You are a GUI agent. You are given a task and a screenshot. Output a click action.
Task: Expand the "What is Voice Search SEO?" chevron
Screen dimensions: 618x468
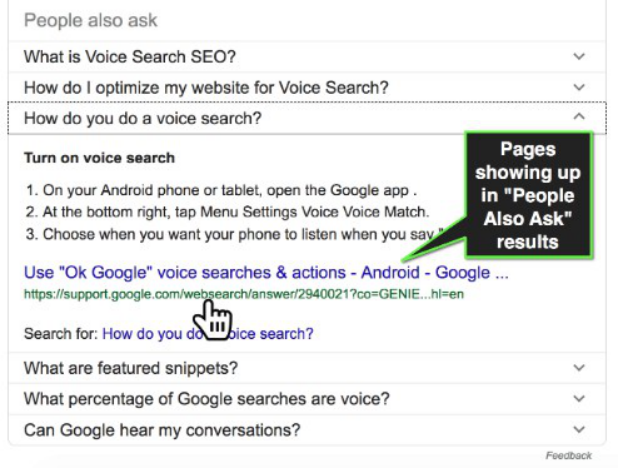[x=579, y=57]
